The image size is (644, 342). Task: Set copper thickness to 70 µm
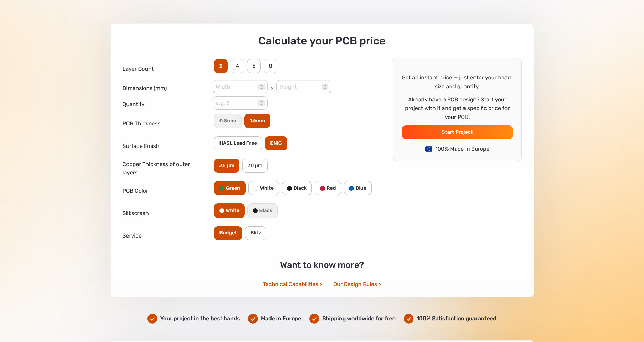[255, 166]
